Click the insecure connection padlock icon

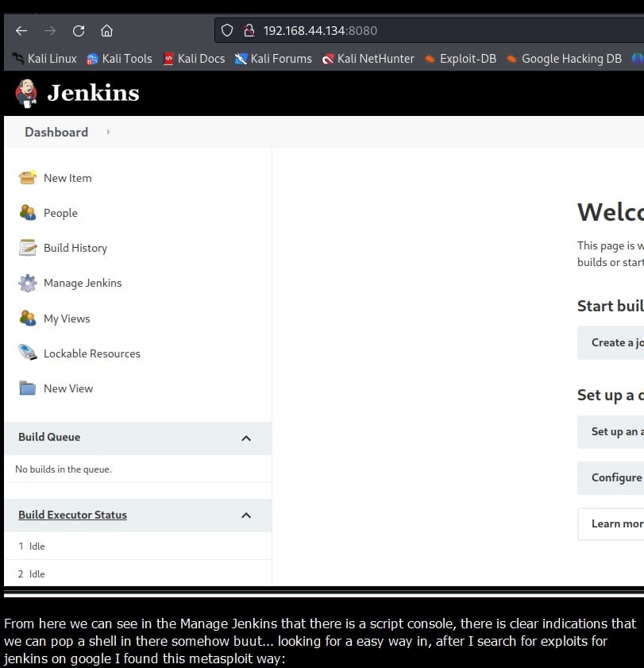(249, 30)
